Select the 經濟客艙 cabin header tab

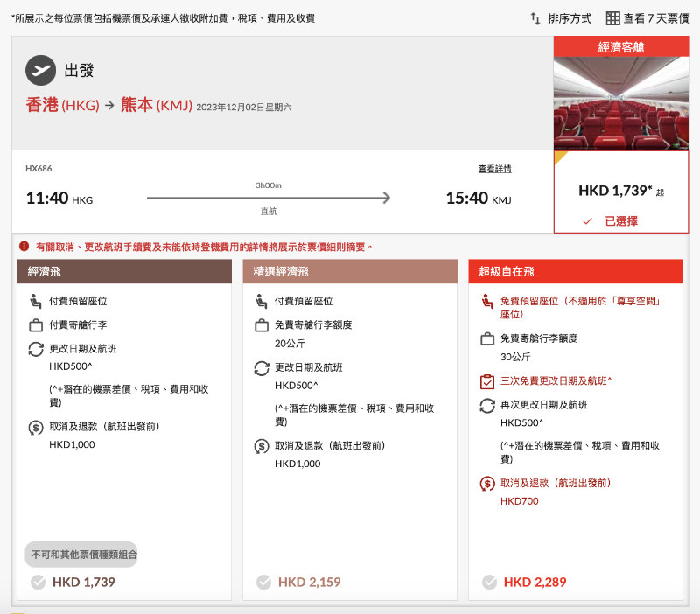(x=621, y=47)
